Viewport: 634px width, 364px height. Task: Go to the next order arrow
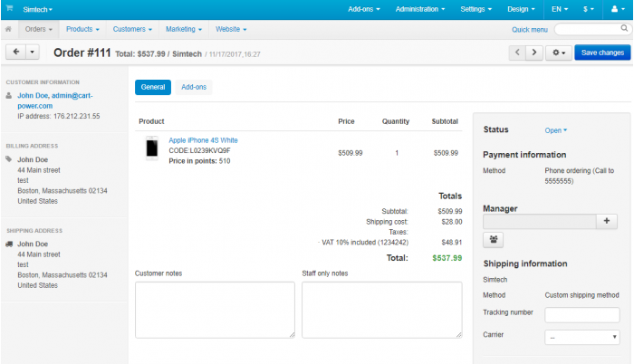(534, 53)
